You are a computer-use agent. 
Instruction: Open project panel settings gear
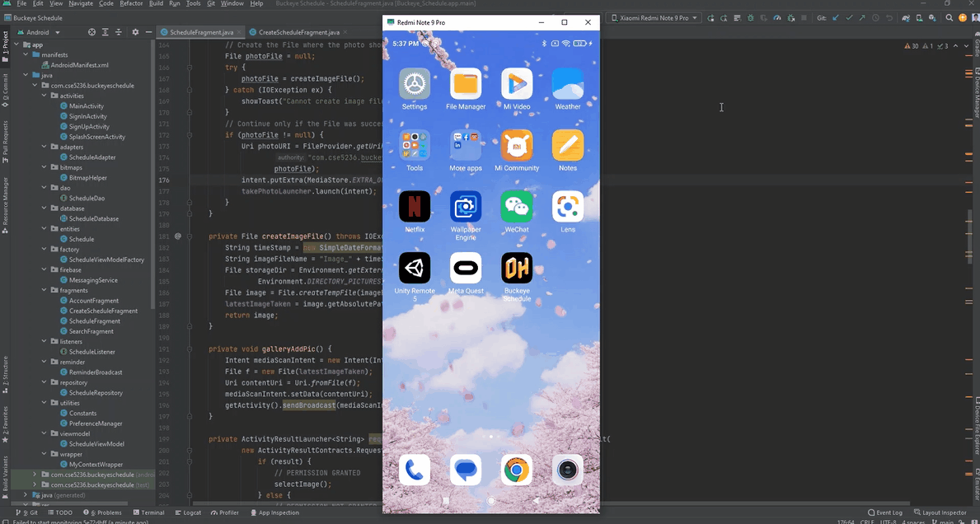click(135, 32)
